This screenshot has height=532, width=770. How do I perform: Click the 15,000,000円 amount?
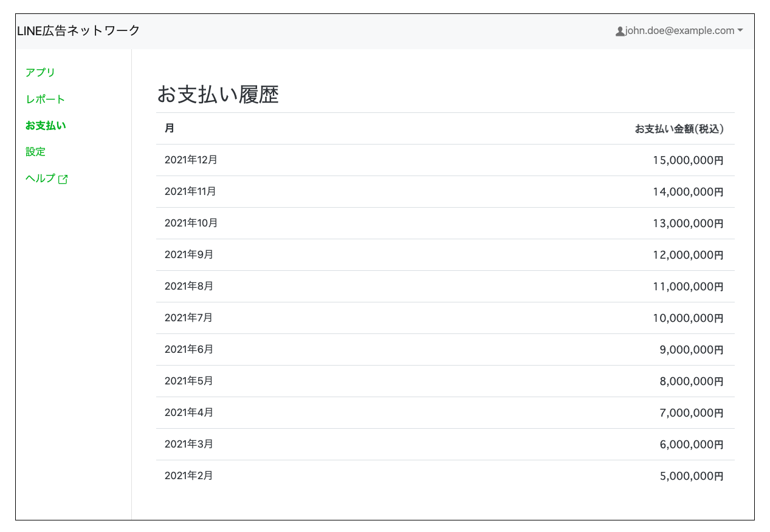pyautogui.click(x=688, y=160)
